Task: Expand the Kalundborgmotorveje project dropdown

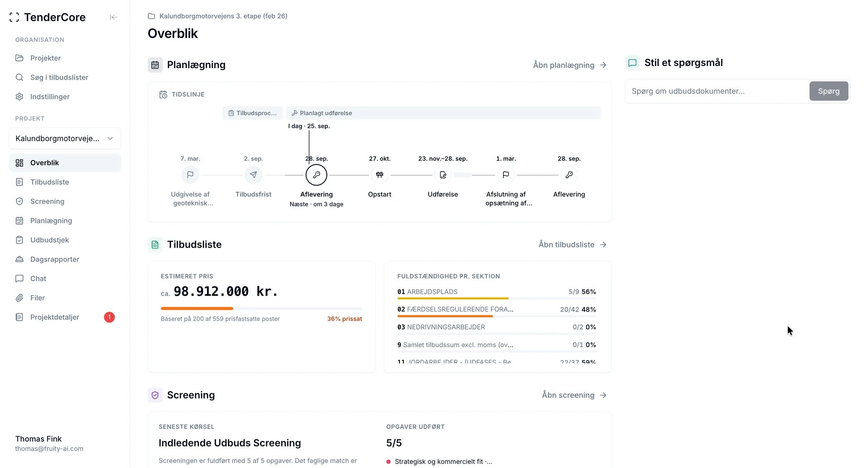Action: click(x=65, y=138)
